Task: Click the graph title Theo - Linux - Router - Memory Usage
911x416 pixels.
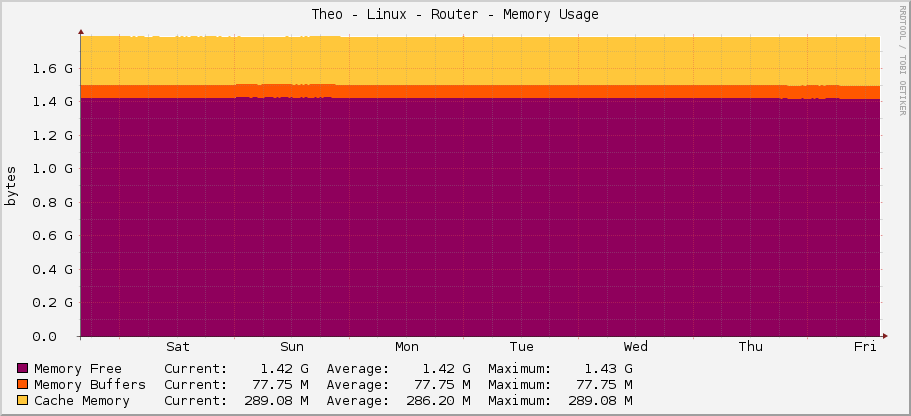Action: (455, 15)
